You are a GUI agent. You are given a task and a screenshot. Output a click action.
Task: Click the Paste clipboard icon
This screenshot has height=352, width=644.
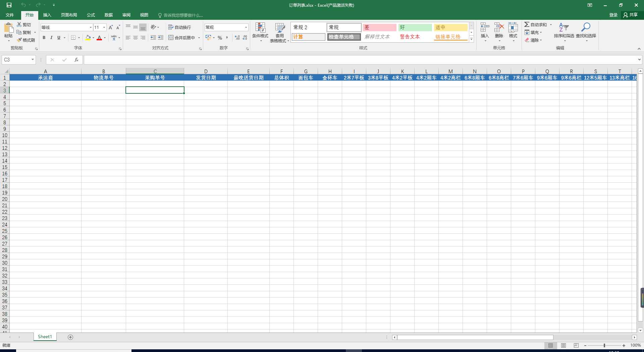(8, 28)
